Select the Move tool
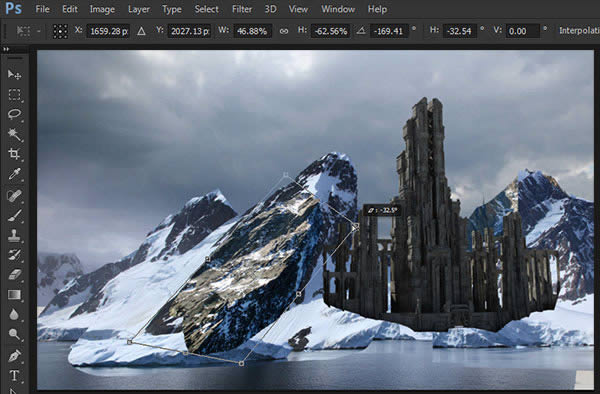 pyautogui.click(x=14, y=74)
